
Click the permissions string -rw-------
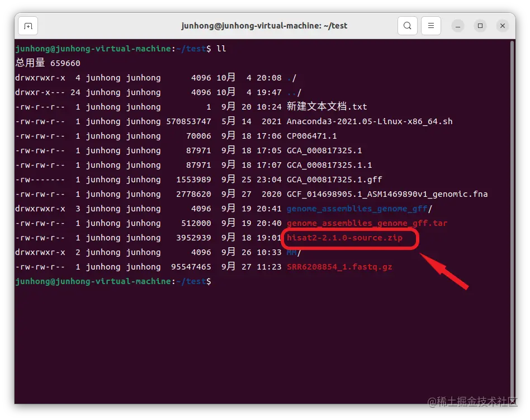tap(40, 180)
